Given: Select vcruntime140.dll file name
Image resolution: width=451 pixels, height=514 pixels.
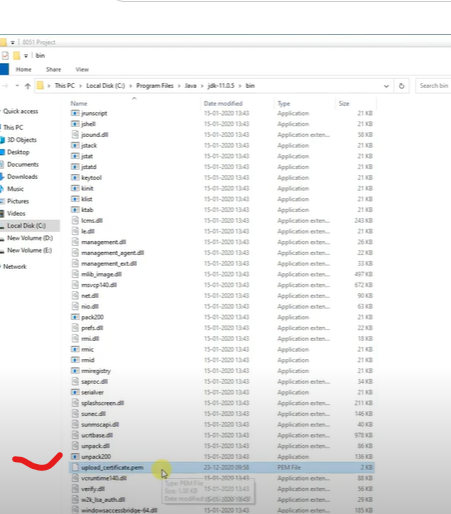Looking at the screenshot, I should tap(104, 478).
